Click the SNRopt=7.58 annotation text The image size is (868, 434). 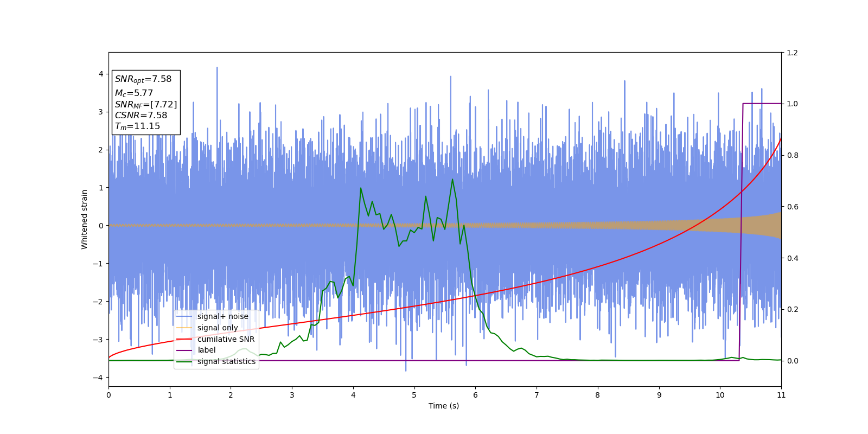pyautogui.click(x=143, y=79)
